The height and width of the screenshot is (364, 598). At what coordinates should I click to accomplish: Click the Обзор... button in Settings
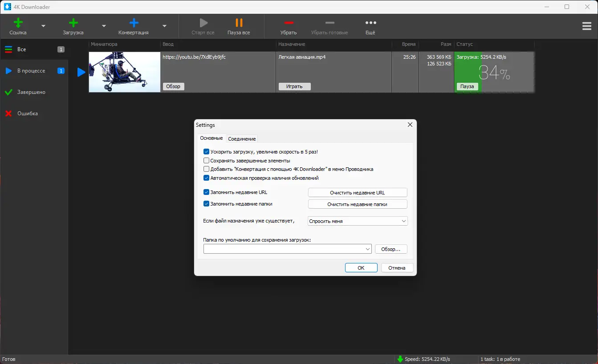click(391, 249)
